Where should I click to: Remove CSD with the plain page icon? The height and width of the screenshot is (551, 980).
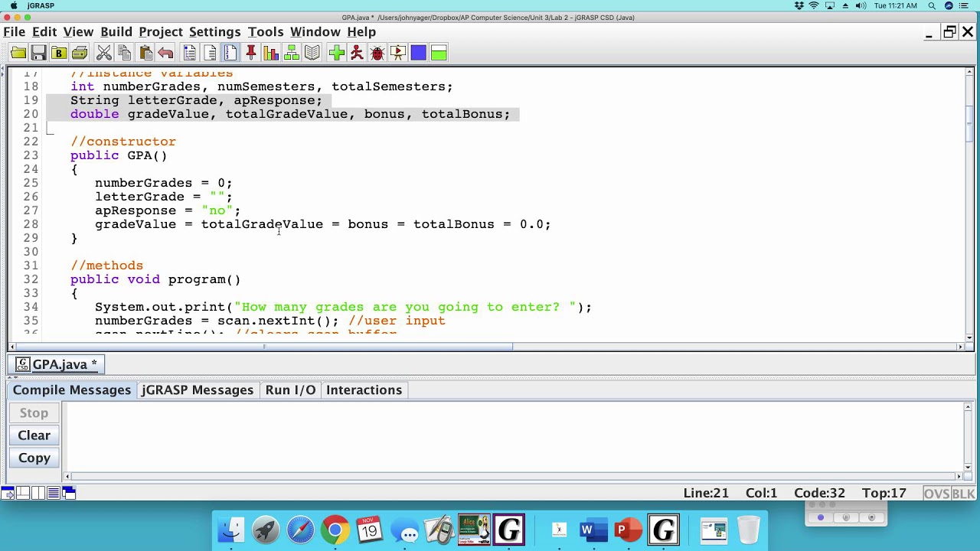pyautogui.click(x=211, y=53)
